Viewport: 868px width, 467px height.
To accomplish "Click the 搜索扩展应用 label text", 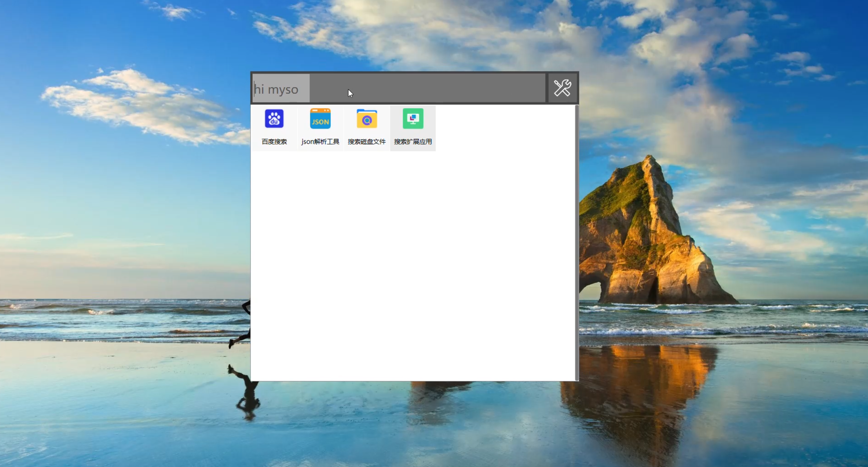I will click(413, 141).
